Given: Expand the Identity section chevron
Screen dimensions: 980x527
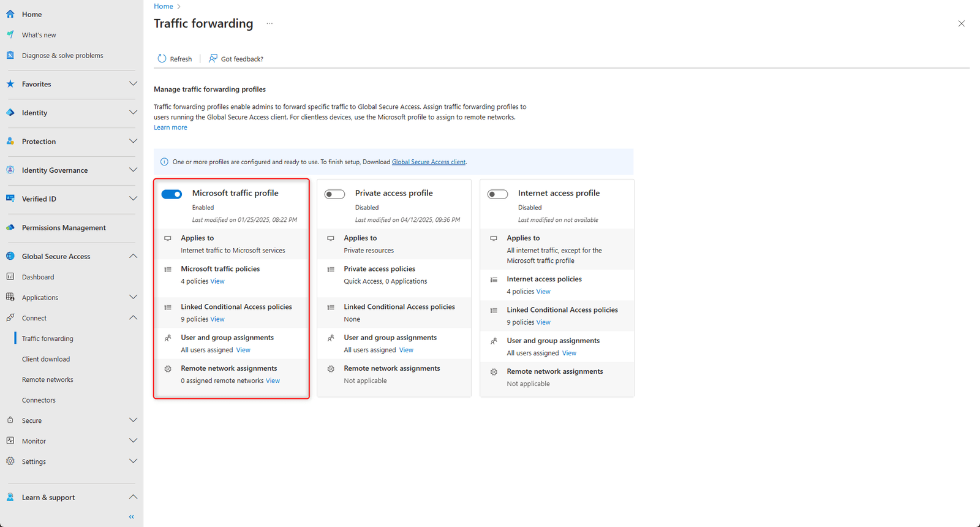Looking at the screenshot, I should click(x=133, y=113).
